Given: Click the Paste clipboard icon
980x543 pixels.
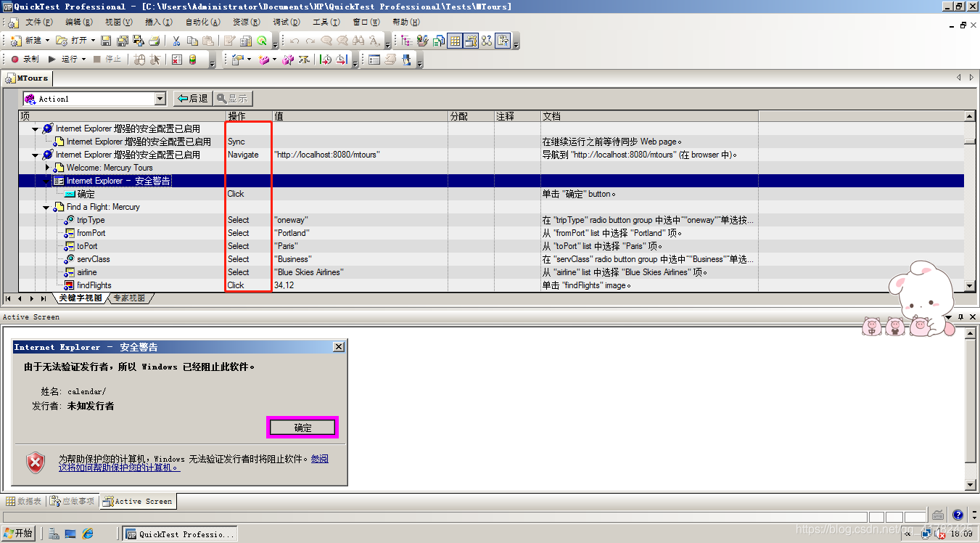Looking at the screenshot, I should (208, 41).
